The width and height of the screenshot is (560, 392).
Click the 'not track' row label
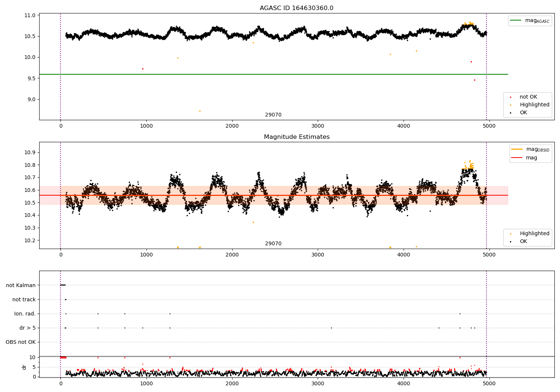(24, 299)
